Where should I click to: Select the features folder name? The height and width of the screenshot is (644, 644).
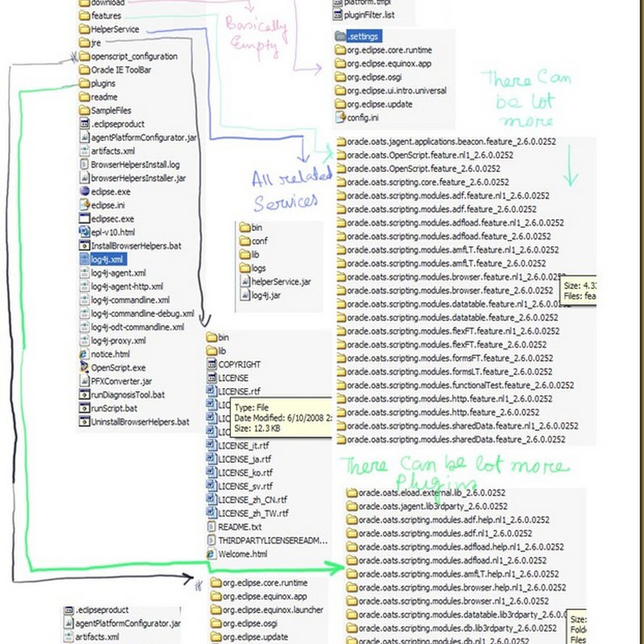(106, 15)
